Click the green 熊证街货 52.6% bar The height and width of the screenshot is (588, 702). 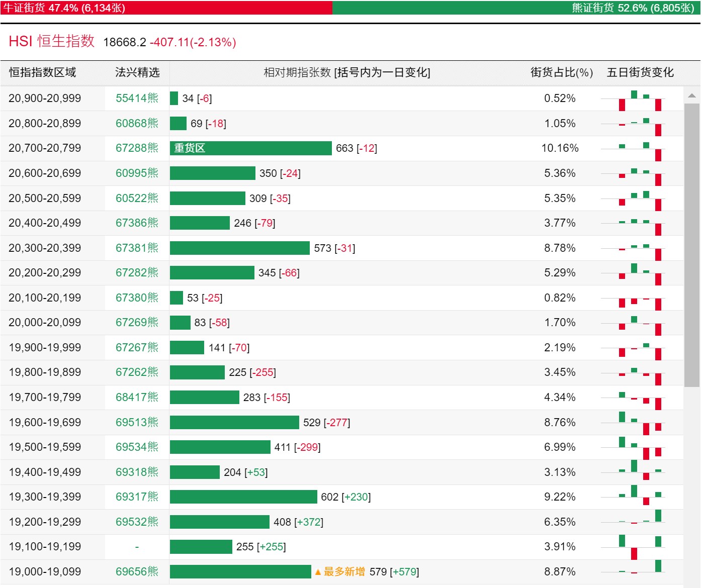pyautogui.click(x=516, y=8)
